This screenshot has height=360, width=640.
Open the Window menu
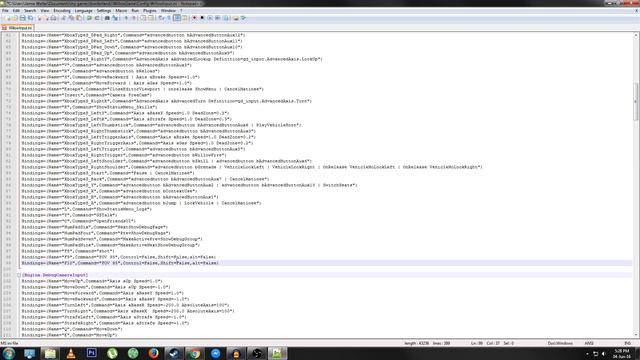click(168, 11)
